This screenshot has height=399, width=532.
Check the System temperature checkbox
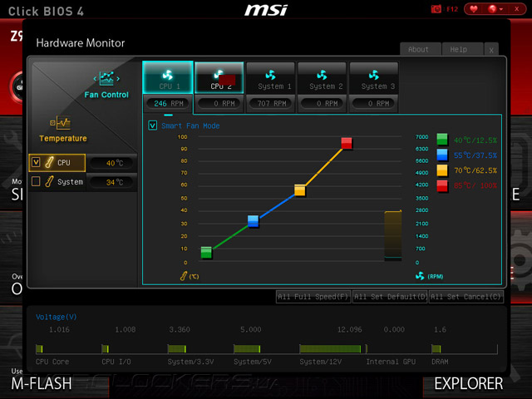click(x=36, y=181)
